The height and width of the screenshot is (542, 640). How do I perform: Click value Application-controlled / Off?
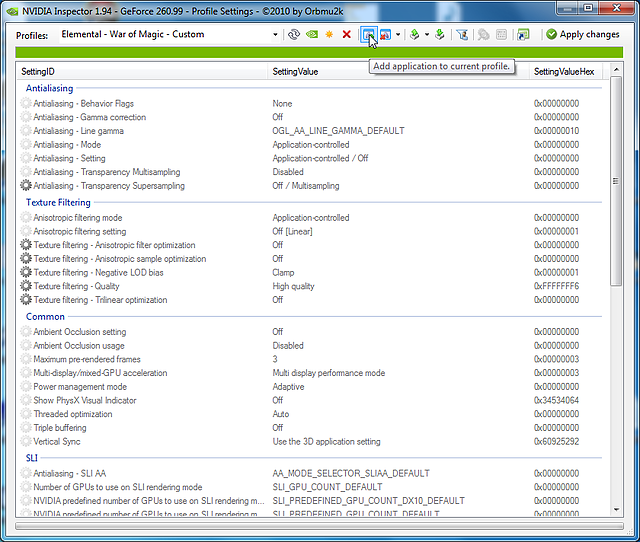click(x=320, y=158)
